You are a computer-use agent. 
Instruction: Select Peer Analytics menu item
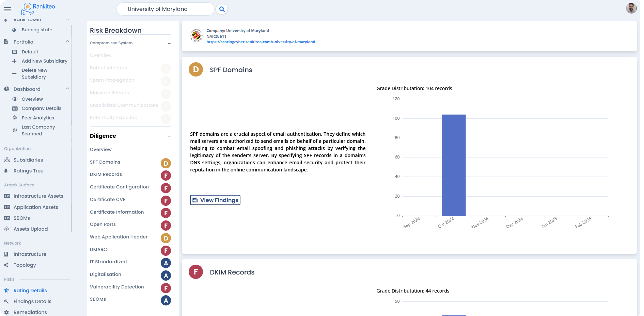tap(38, 118)
